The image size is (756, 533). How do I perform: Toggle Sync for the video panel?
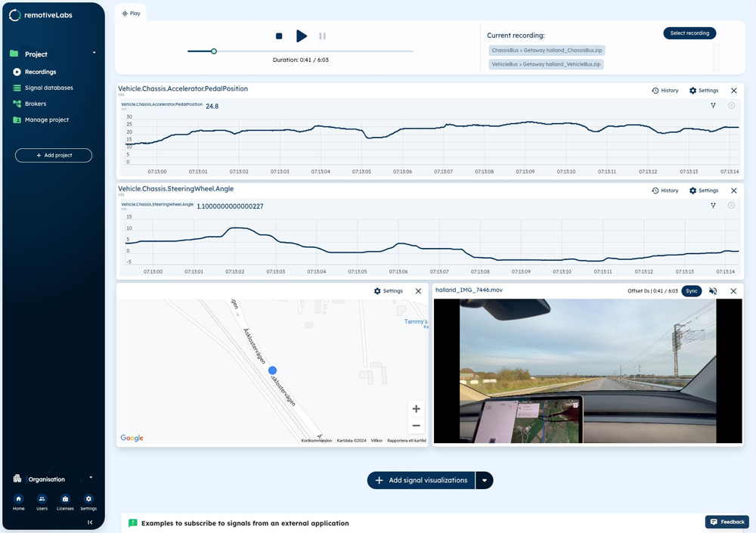[692, 291]
